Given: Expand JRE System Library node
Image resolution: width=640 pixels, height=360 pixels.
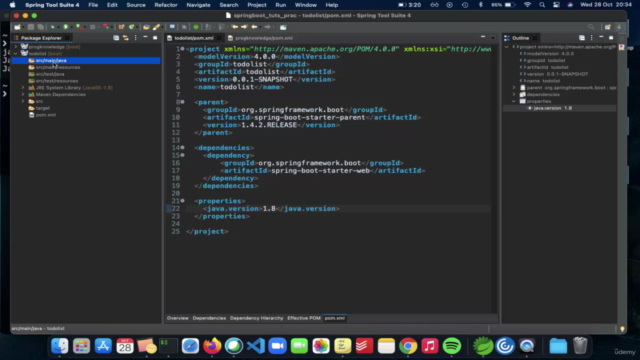Looking at the screenshot, I should click(x=23, y=88).
